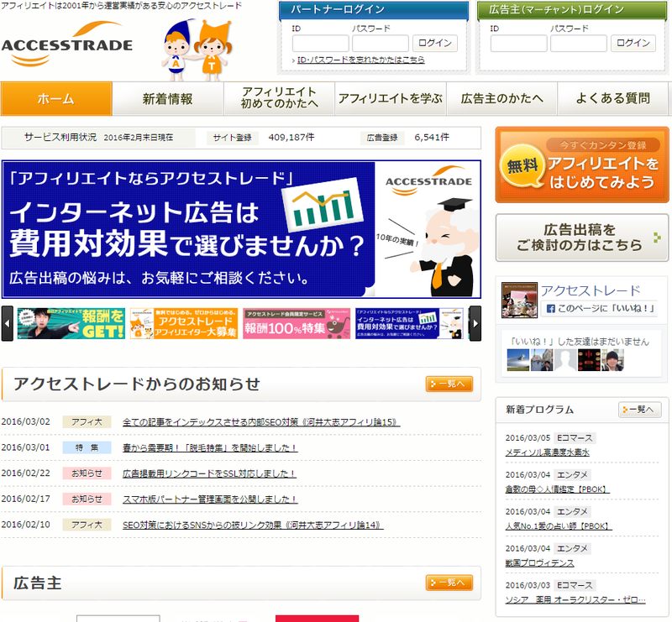
Task: Click 無料 アフィリエイトをはじめてみよう button
Action: click(582, 165)
